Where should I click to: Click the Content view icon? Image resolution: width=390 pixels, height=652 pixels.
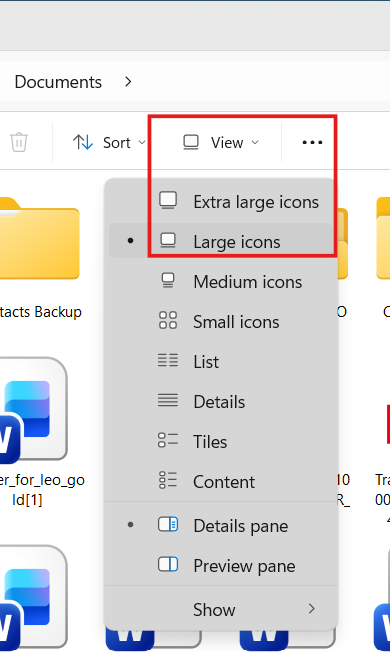[x=168, y=480]
